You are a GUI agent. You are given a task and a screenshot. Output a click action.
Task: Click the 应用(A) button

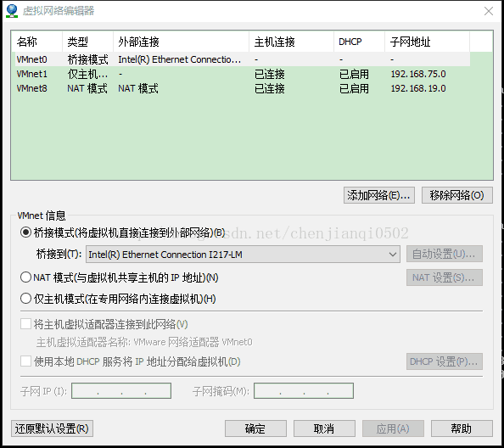[393, 428]
